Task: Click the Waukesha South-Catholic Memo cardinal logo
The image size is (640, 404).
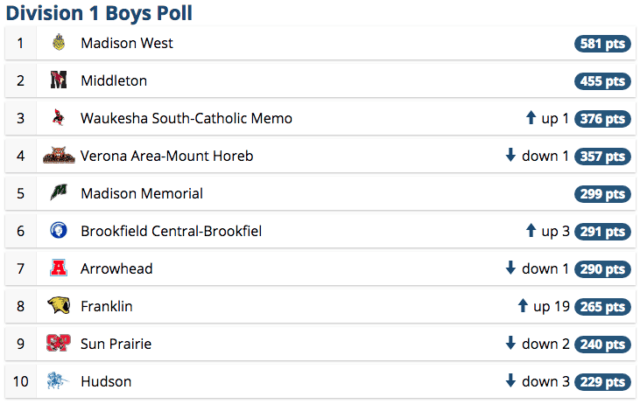Action: click(59, 118)
